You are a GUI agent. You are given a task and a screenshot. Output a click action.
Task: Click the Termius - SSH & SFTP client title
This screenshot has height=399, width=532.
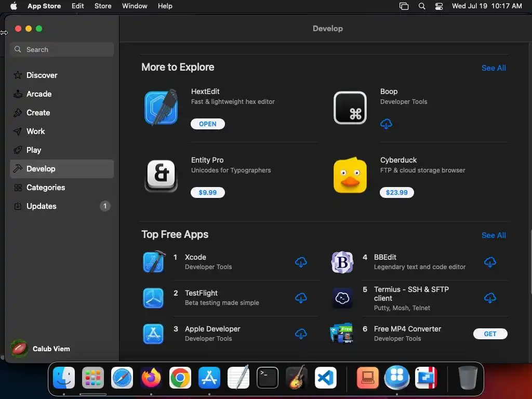pos(411,294)
